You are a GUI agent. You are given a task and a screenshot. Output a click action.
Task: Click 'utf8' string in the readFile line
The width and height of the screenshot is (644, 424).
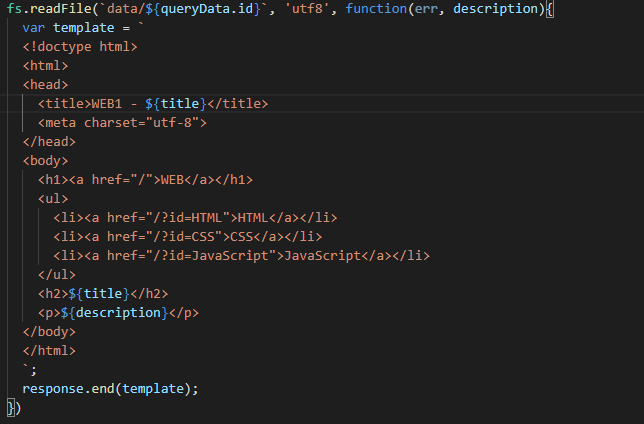click(307, 9)
